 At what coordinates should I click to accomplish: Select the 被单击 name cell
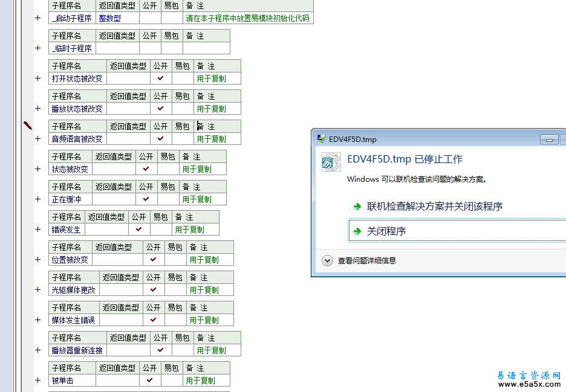pos(72,380)
